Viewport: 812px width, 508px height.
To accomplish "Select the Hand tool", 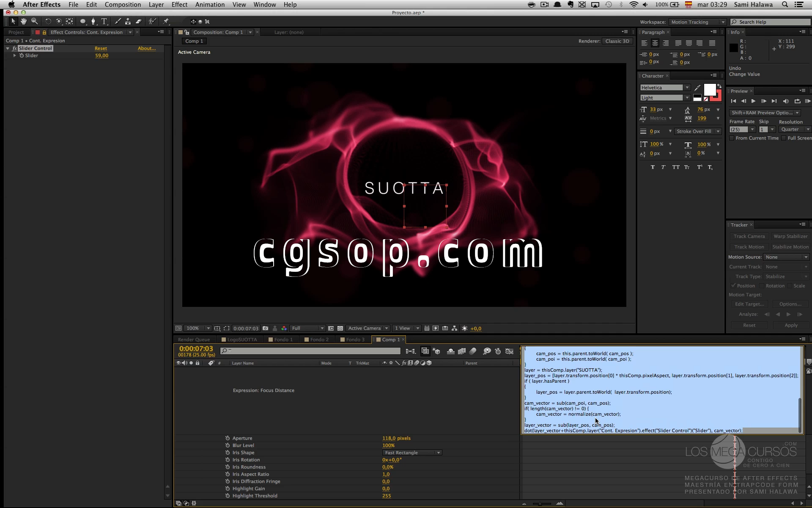I will (x=24, y=21).
